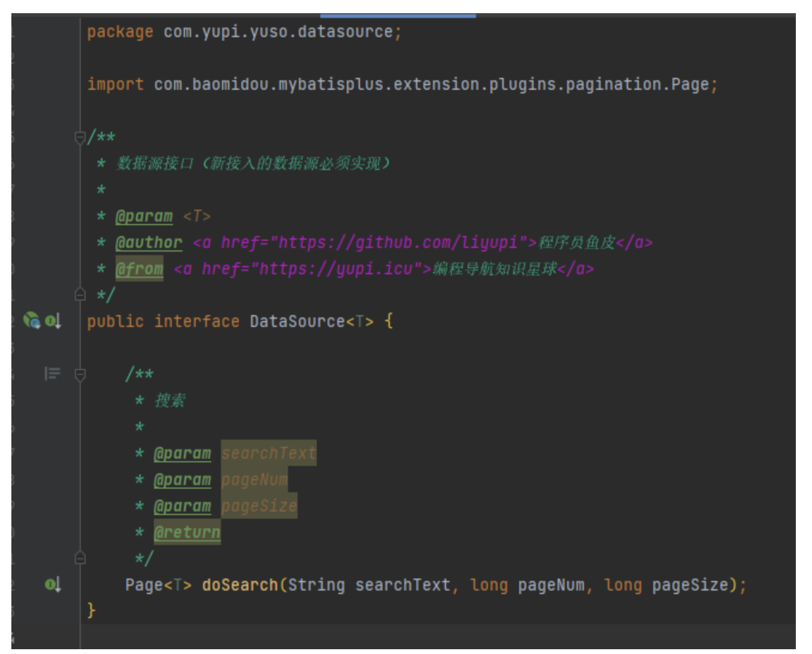Click the @author Javadoc tag
This screenshot has height=654, width=812.
point(149,243)
